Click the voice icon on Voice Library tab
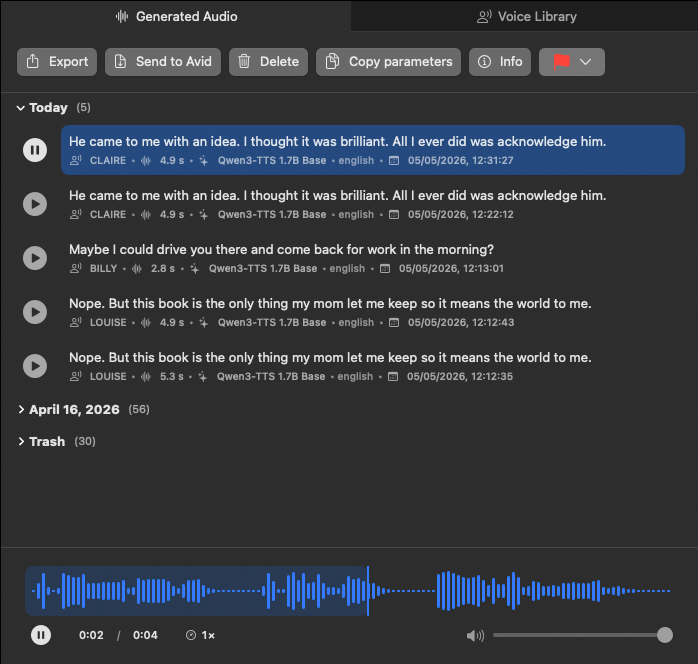 tap(484, 17)
